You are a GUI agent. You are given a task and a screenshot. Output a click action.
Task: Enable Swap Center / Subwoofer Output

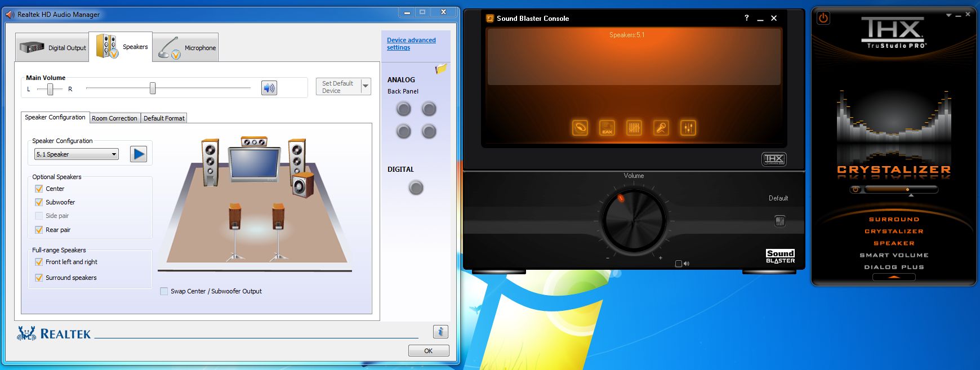pos(164,291)
